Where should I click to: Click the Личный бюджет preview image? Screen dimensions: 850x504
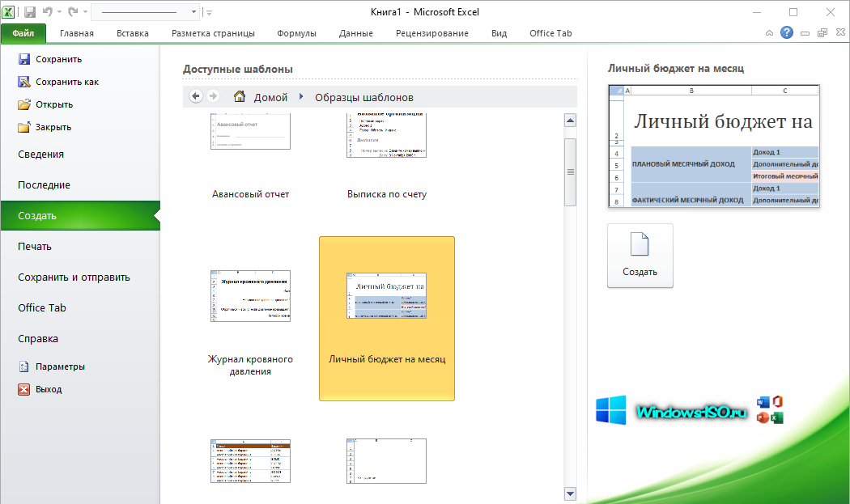tap(714, 146)
